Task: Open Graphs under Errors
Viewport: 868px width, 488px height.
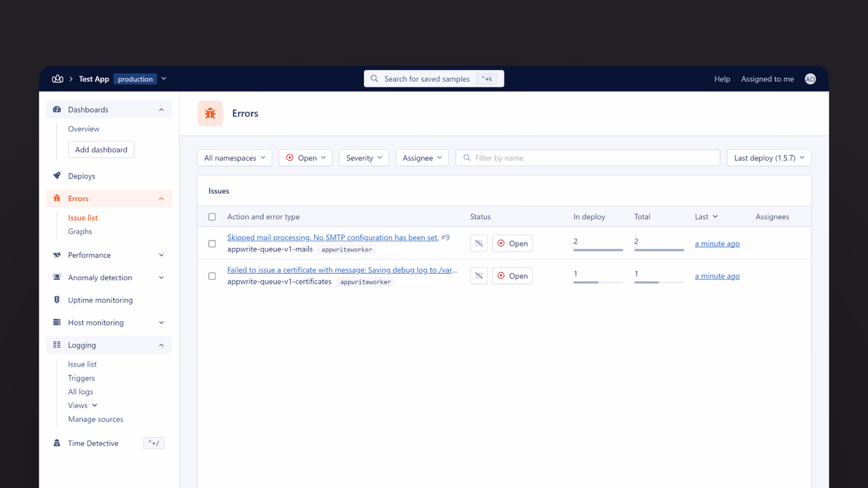Action: pyautogui.click(x=80, y=231)
